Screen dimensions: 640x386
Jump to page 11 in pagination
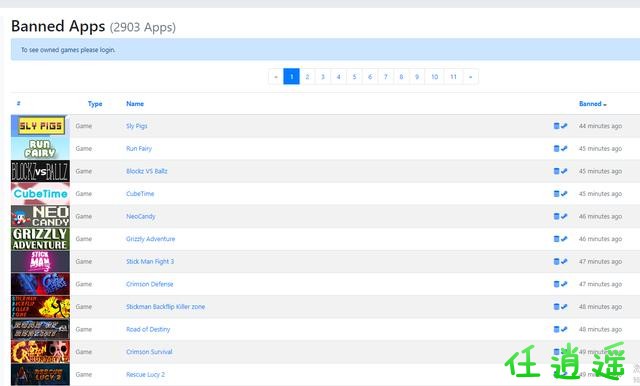(x=453, y=76)
